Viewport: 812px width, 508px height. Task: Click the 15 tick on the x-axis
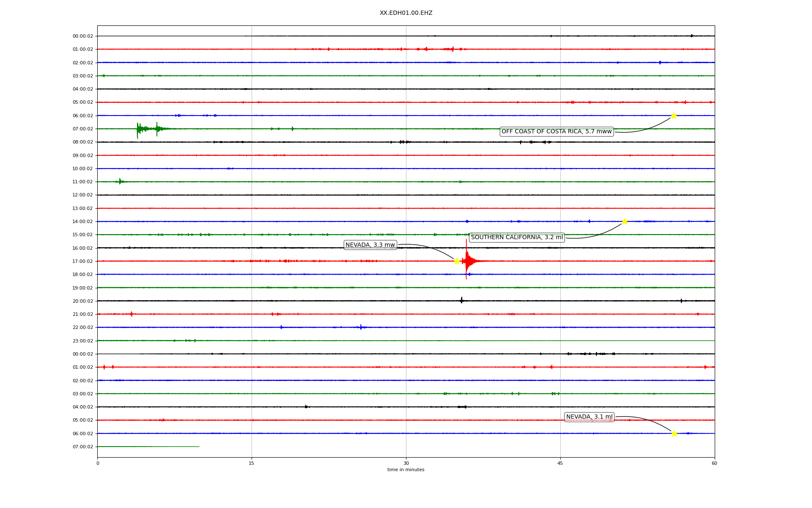(252, 463)
